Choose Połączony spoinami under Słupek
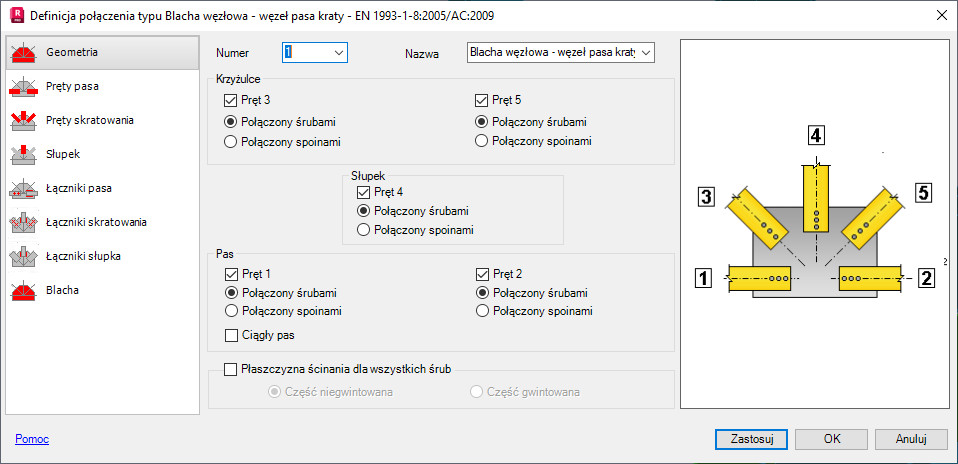 (x=364, y=231)
